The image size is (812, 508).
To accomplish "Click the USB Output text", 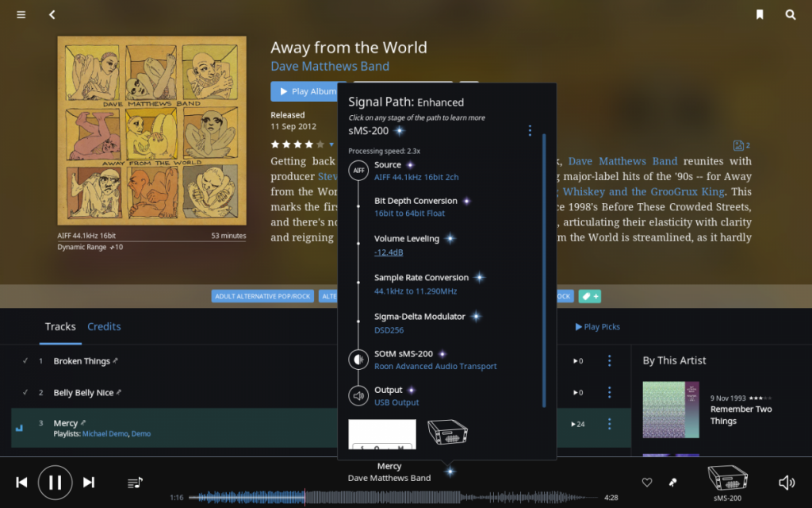I will [396, 402].
